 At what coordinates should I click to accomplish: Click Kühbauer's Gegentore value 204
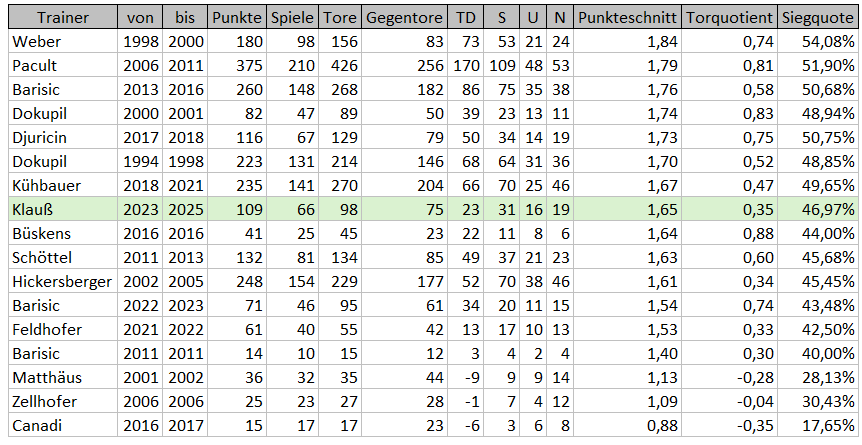(x=404, y=185)
